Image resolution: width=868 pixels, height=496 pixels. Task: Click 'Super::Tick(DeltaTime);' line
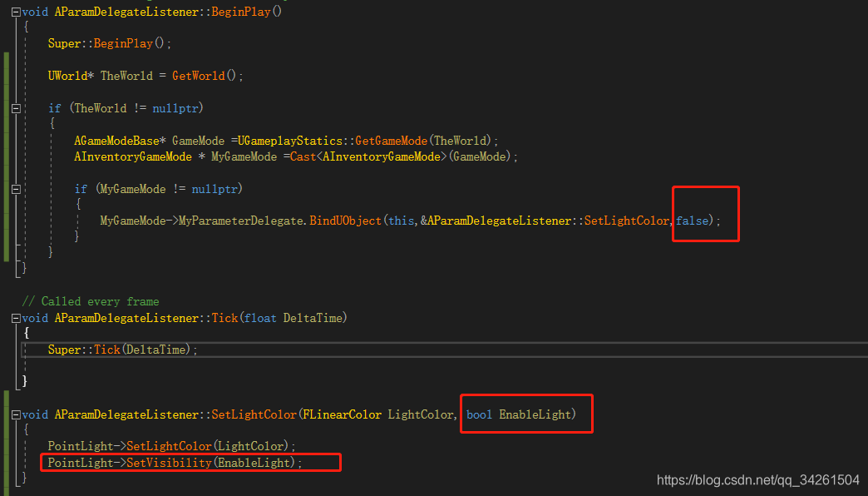click(x=122, y=350)
